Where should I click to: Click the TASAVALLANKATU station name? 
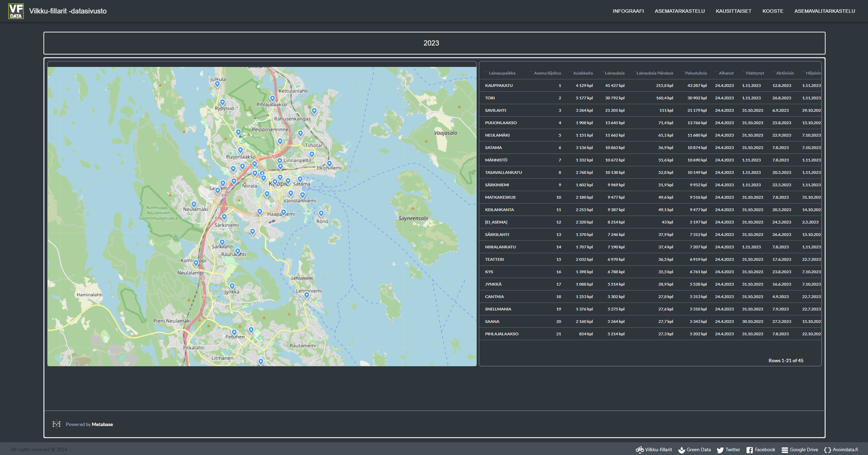[x=504, y=172]
